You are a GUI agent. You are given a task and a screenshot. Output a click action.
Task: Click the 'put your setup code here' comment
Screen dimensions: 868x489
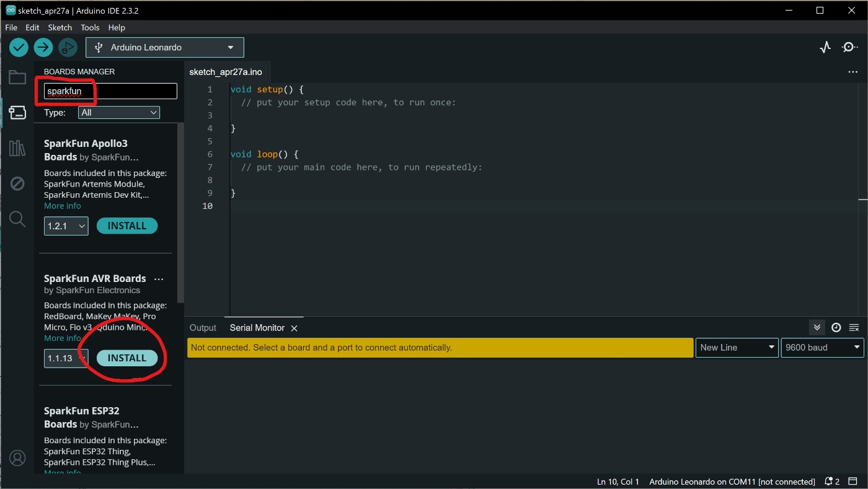(348, 102)
